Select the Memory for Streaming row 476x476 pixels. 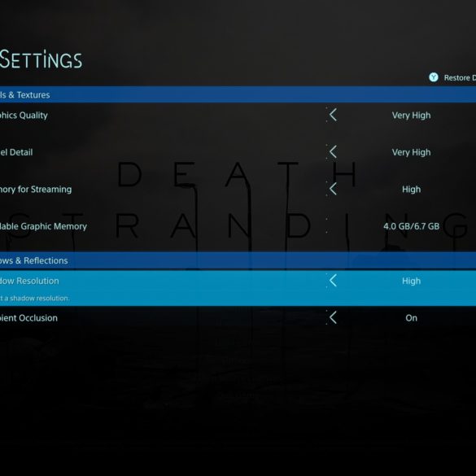pos(238,189)
